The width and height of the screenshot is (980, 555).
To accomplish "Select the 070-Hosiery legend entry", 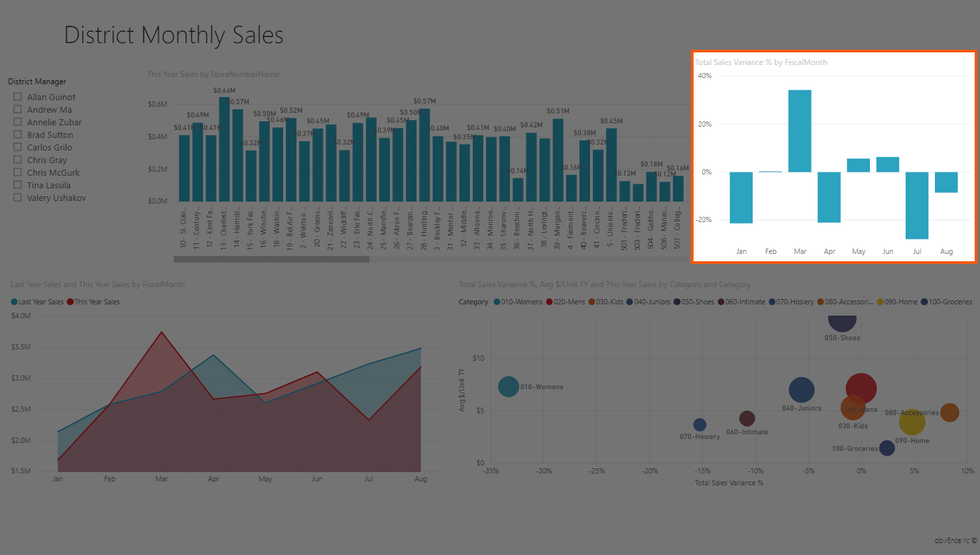I will click(x=791, y=302).
